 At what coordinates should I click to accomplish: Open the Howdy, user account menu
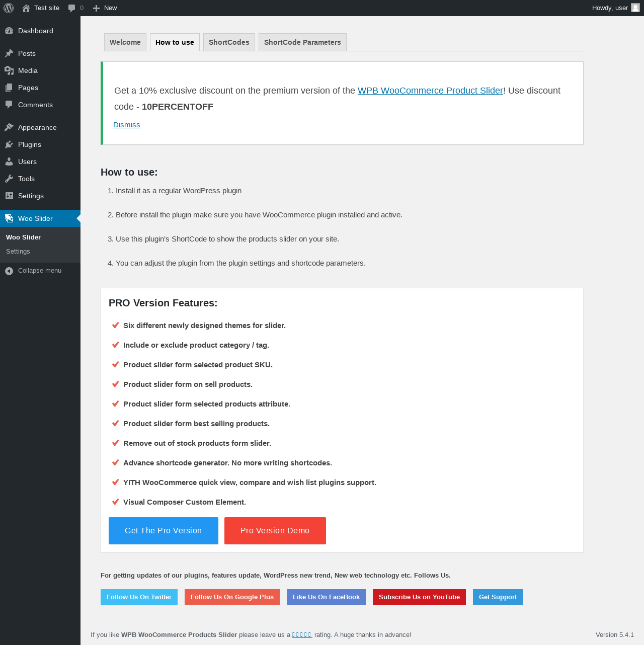pos(616,8)
